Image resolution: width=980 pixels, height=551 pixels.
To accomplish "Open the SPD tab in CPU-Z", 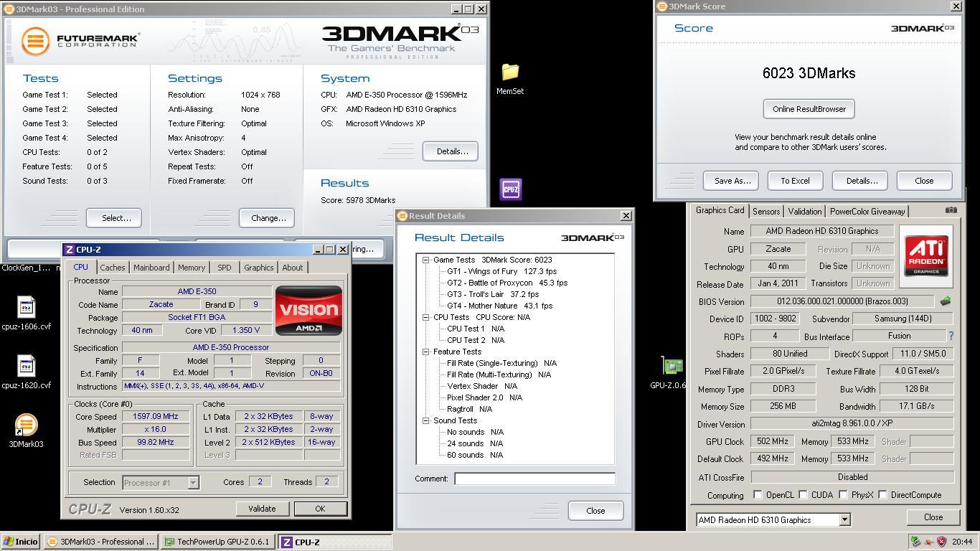I will pos(225,268).
